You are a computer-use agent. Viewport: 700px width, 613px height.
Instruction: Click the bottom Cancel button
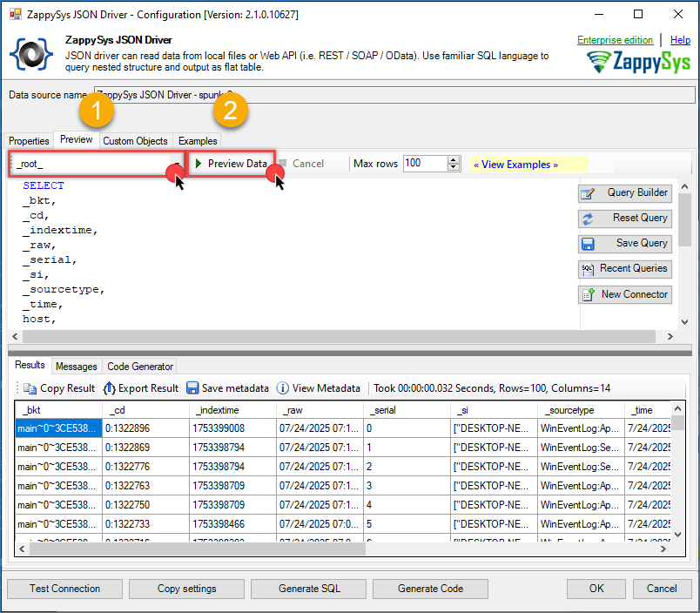coord(662,589)
